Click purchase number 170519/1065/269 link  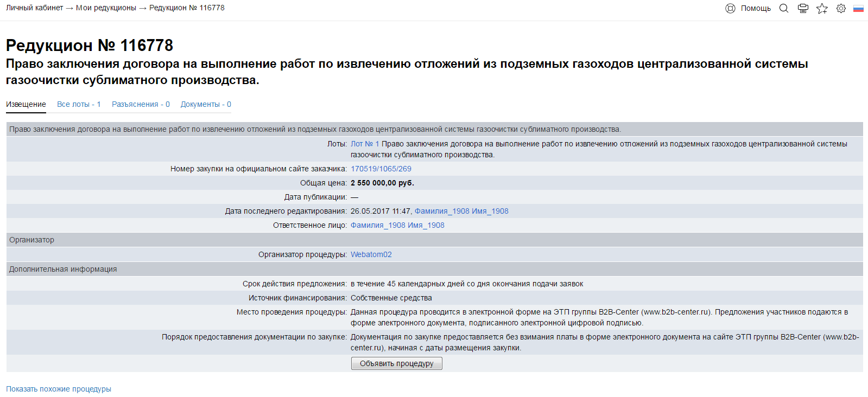point(381,169)
